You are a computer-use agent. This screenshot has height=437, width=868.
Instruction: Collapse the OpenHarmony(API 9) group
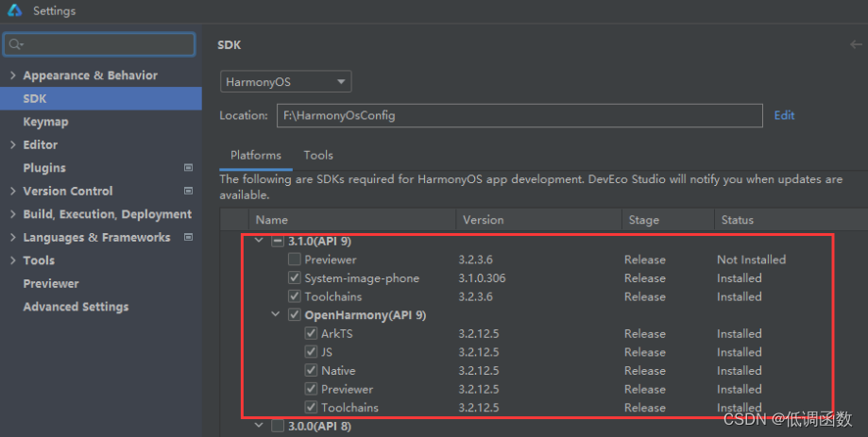click(275, 314)
